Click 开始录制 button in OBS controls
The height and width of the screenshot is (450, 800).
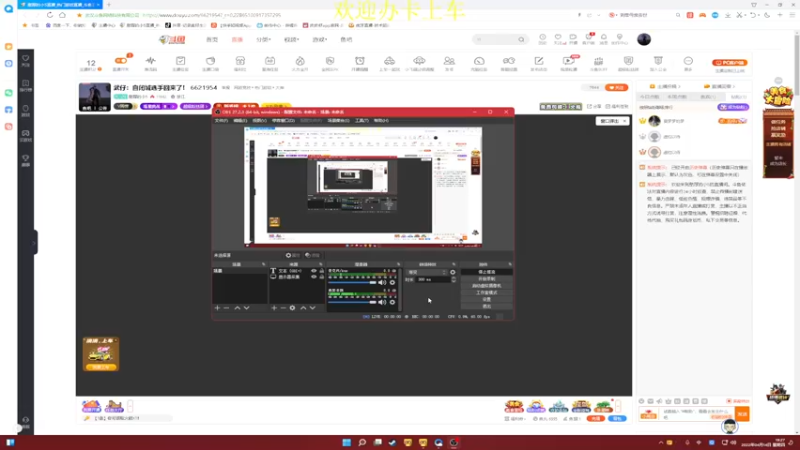click(487, 279)
